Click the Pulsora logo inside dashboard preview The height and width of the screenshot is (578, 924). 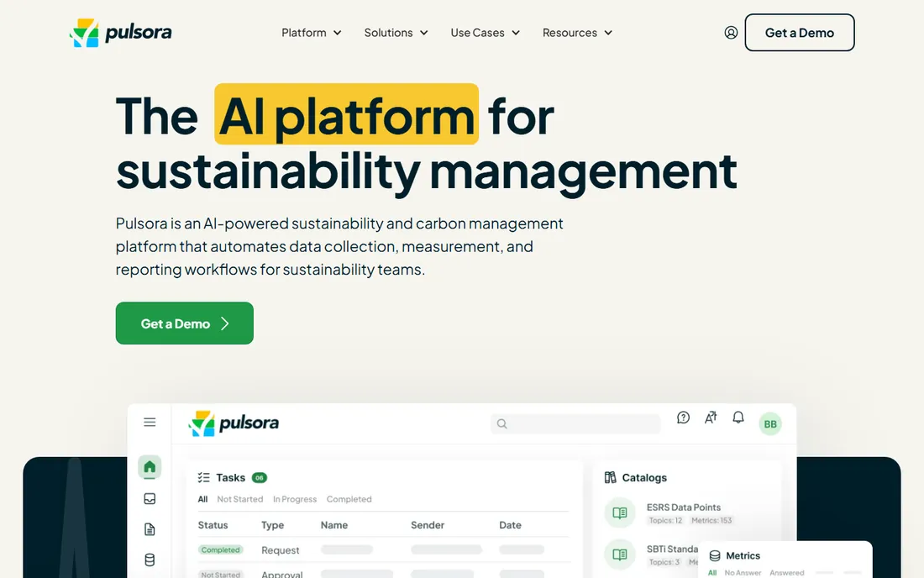tap(234, 423)
